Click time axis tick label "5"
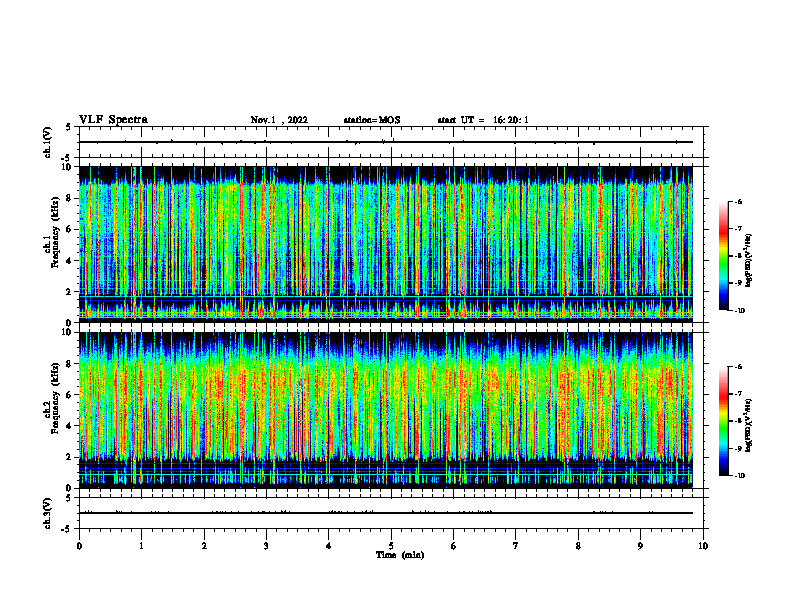Screen dimensions: 792x612 click(x=391, y=546)
